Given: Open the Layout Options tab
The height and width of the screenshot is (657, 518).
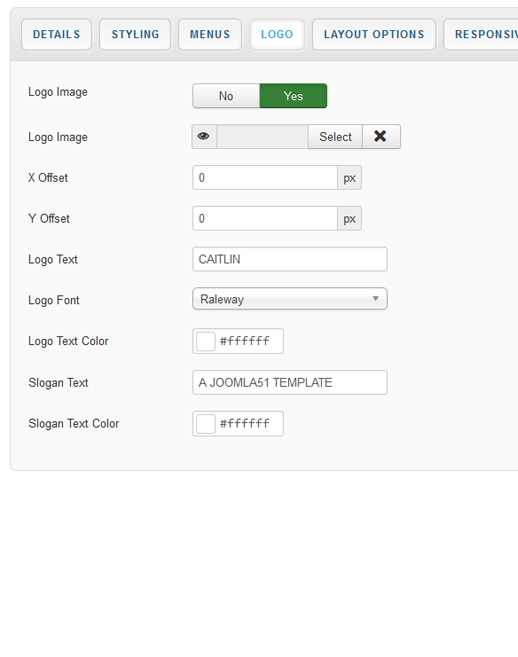Looking at the screenshot, I should tap(374, 35).
